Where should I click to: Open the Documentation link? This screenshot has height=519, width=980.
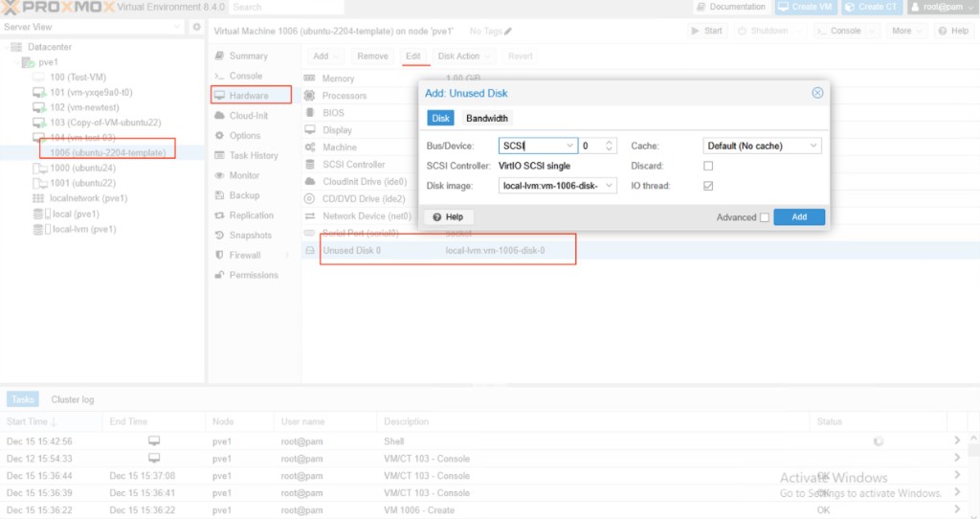pos(731,7)
